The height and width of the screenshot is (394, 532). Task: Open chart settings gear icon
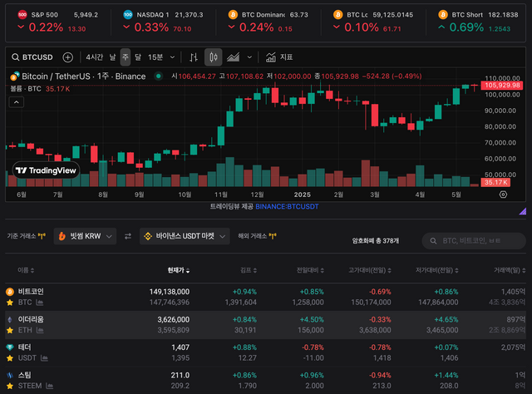[503, 195]
